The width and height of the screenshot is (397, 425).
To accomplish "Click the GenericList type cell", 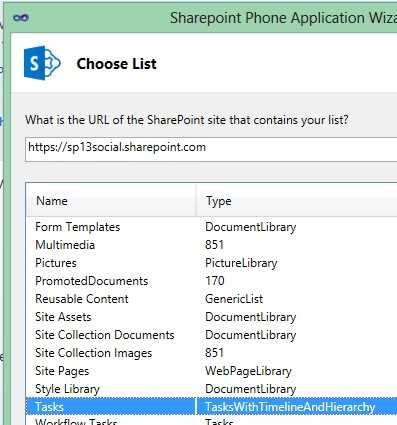I will (234, 299).
